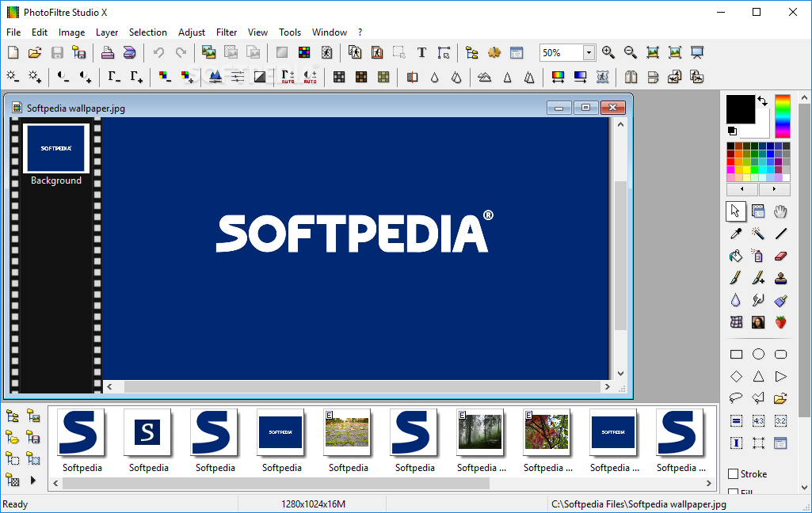
Task: Open the Filter menu
Action: [227, 32]
